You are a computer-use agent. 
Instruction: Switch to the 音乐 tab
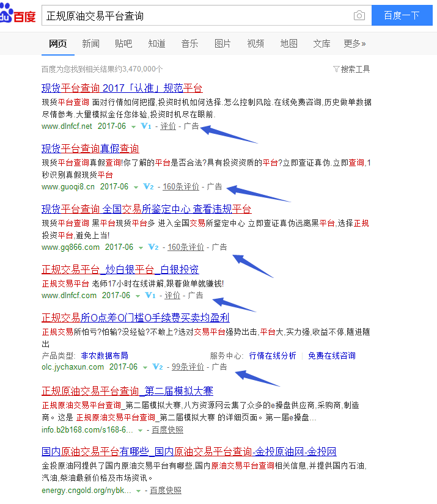189,43
